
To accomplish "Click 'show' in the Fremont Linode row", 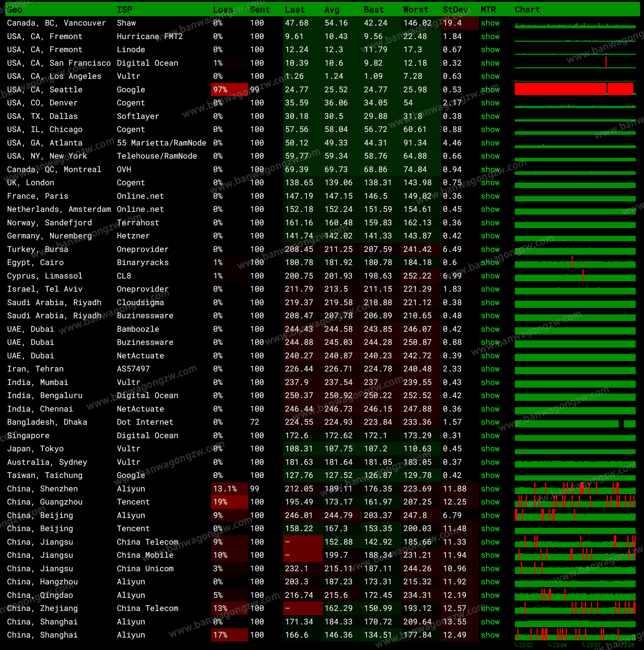I will click(490, 50).
